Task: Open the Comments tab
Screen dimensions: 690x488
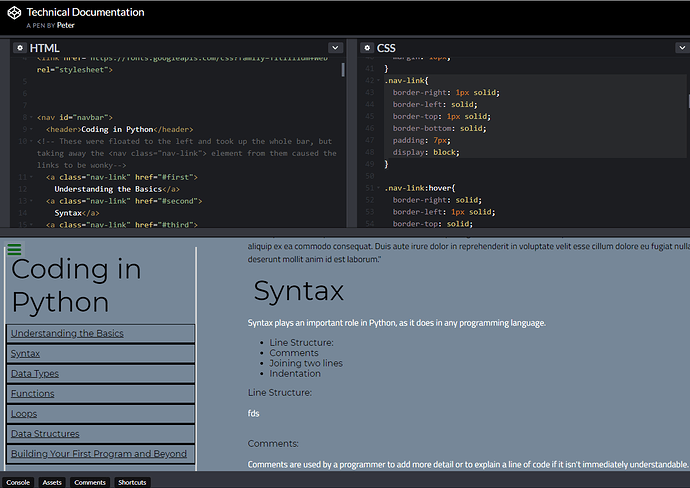Action: (90, 482)
